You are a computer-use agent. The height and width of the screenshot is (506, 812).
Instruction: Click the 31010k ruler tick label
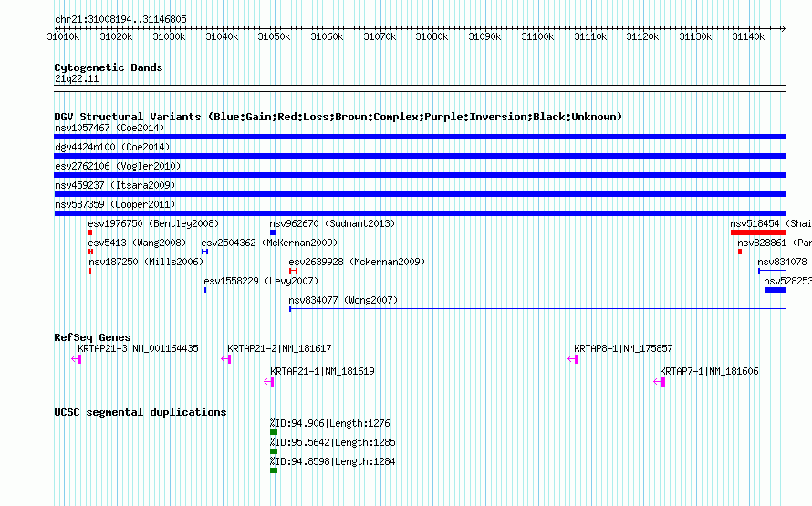pyautogui.click(x=63, y=36)
